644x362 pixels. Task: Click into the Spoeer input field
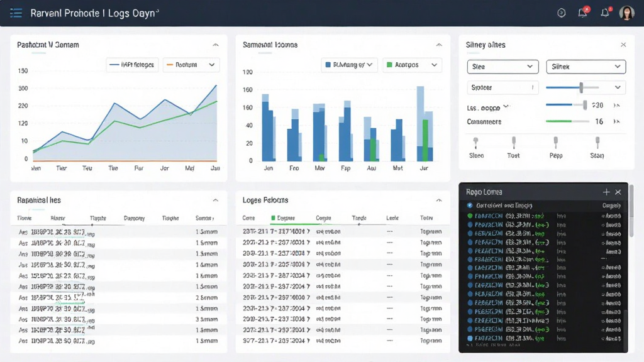coord(502,87)
